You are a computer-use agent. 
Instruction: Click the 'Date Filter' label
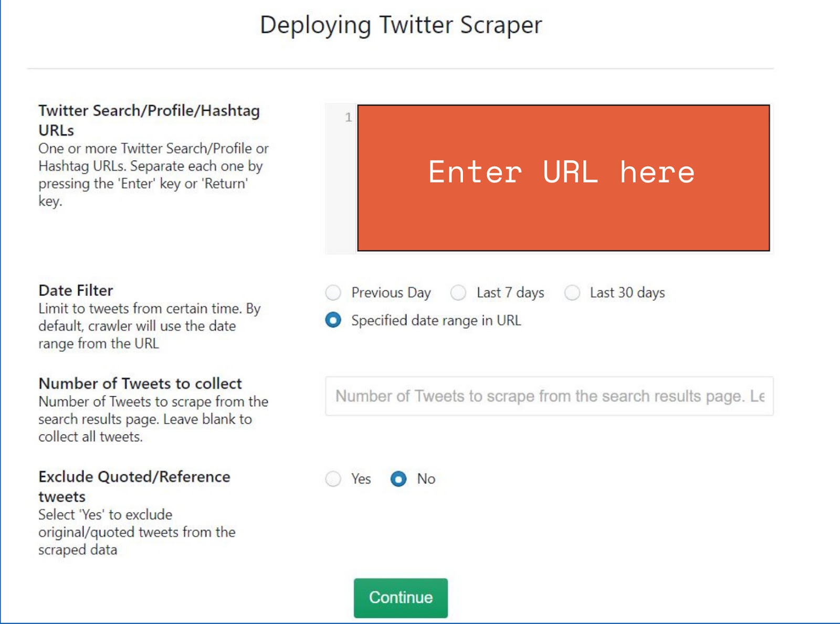[76, 290]
